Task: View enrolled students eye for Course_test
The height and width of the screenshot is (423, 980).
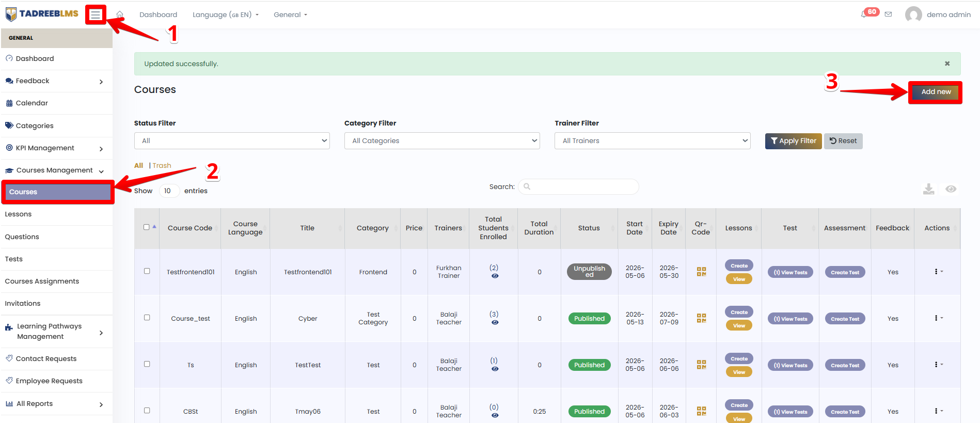Action: click(495, 323)
